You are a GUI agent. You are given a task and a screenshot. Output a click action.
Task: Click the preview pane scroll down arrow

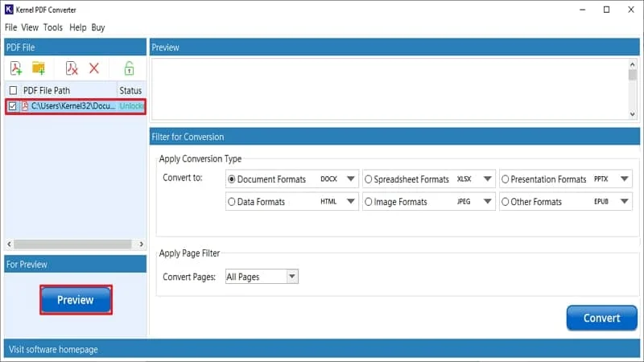633,114
